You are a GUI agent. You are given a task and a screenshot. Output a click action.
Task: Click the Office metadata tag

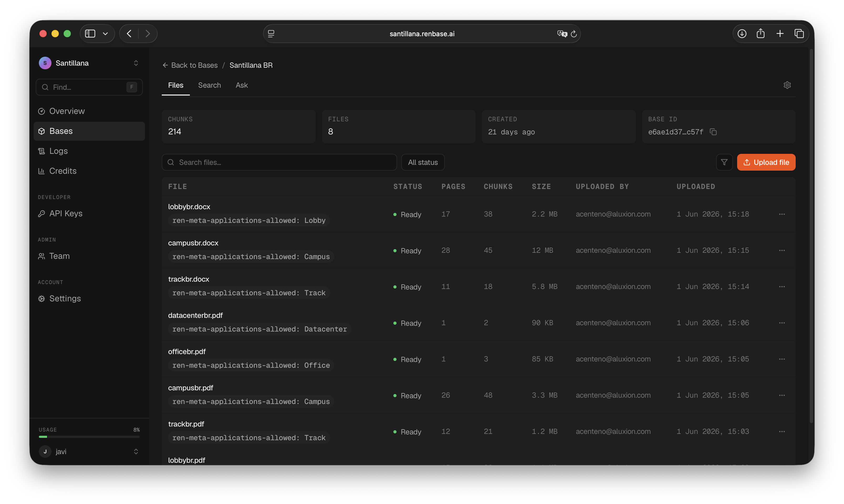pos(251,365)
